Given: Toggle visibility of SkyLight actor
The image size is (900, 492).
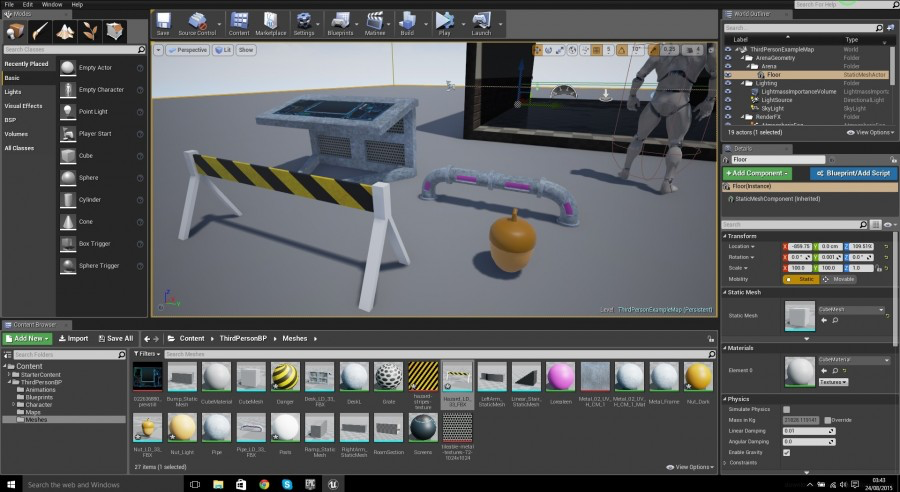Looking at the screenshot, I should tap(728, 109).
